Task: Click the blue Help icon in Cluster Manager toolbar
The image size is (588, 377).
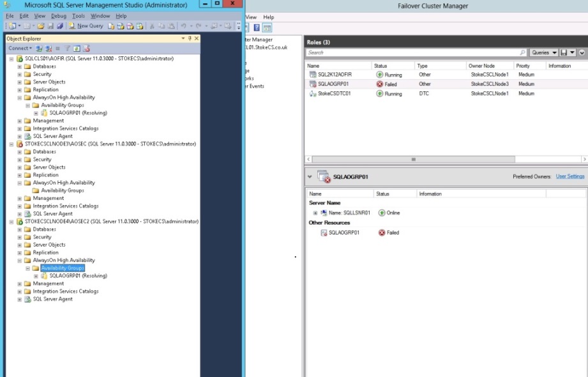Action: tap(257, 27)
